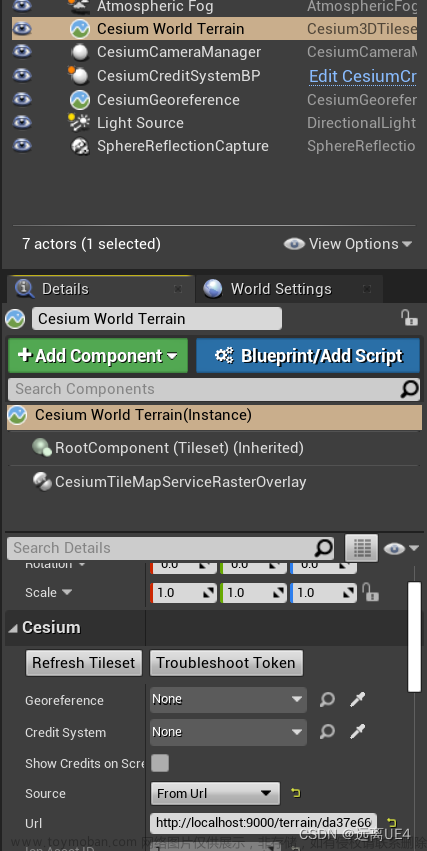This screenshot has width=427, height=851.
Task: Click the Georeference browse magnifier icon
Action: [327, 700]
